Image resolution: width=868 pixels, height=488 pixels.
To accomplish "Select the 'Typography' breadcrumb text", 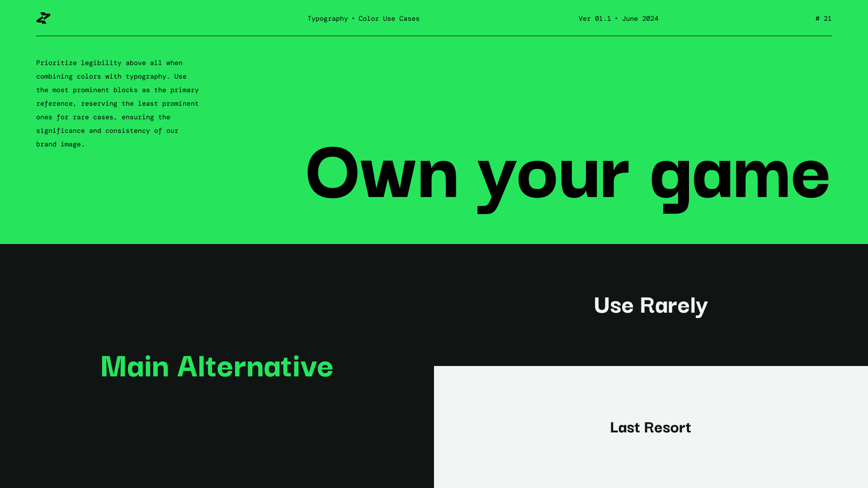I will click(328, 19).
